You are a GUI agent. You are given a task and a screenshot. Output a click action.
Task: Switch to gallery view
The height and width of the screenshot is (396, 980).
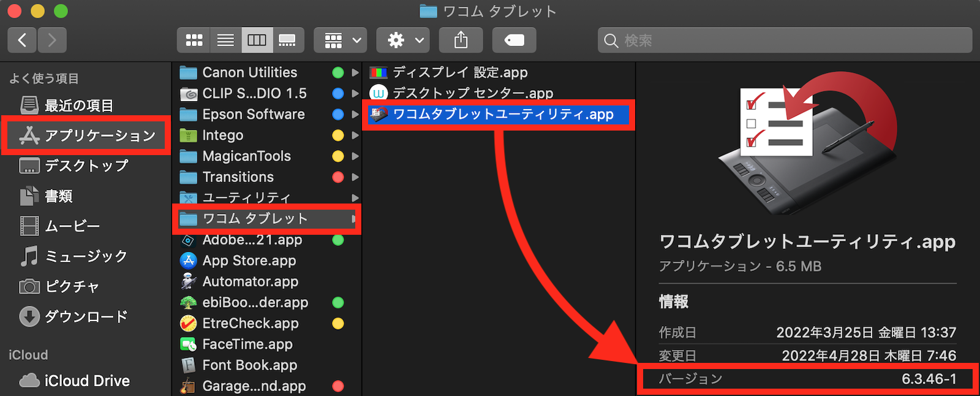[x=287, y=40]
